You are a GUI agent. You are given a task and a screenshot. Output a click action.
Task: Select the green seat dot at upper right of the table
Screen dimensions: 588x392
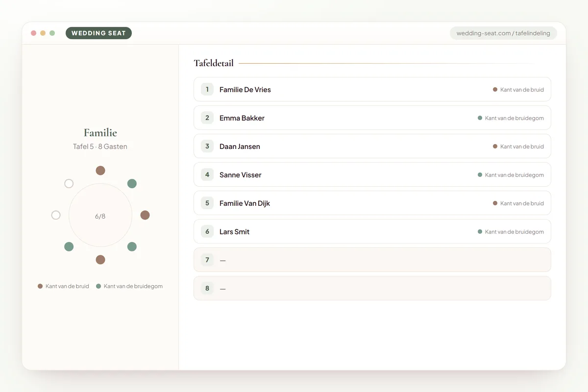pos(132,184)
